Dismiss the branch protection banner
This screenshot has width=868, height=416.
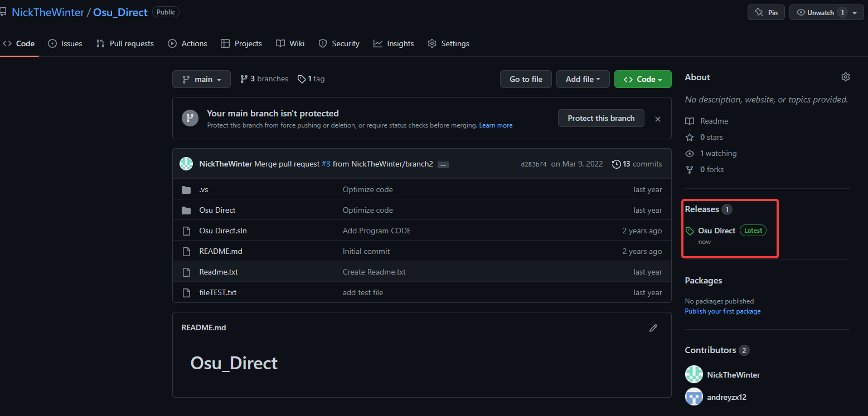(x=657, y=118)
